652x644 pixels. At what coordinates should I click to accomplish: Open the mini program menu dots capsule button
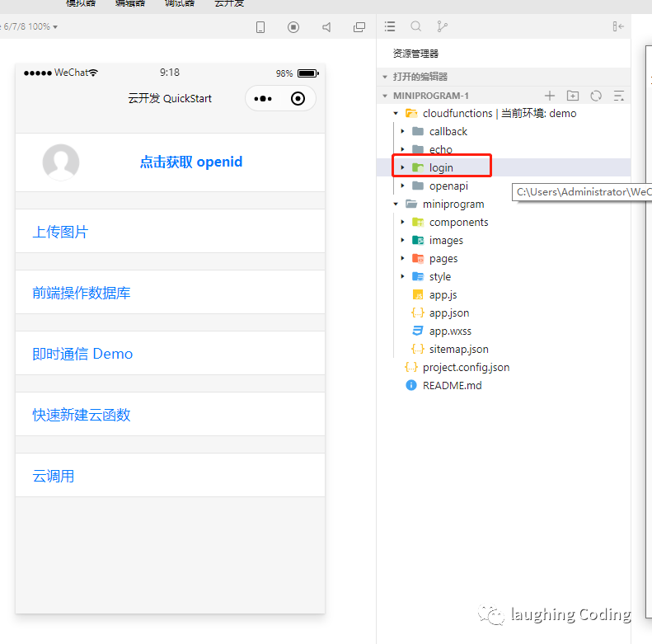pos(263,99)
